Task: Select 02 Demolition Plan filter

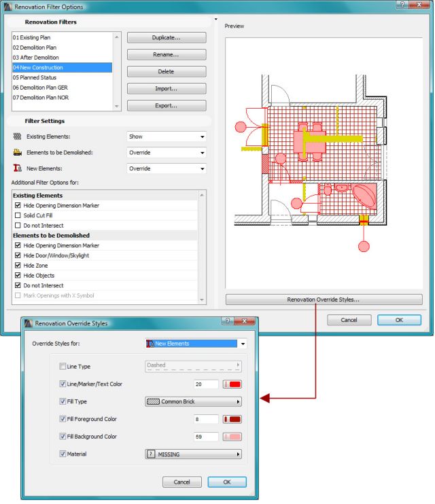Action: pos(62,48)
